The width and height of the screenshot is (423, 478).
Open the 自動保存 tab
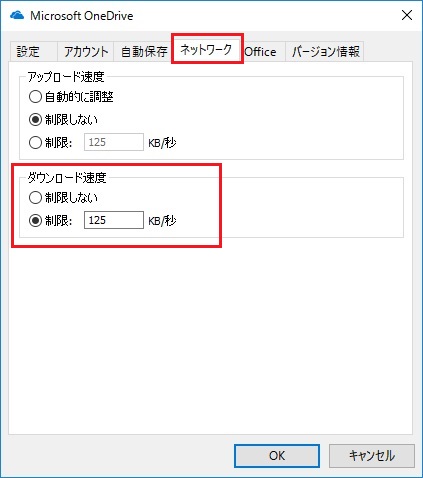[144, 52]
